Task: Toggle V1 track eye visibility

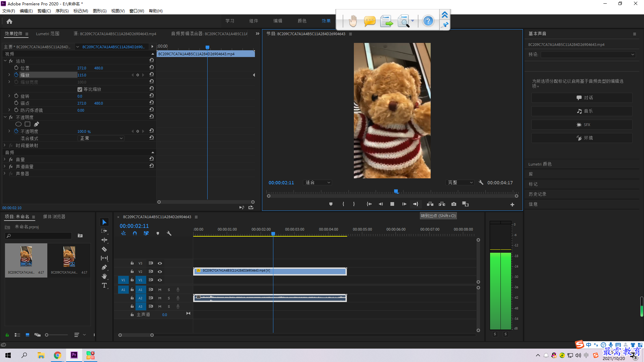Action: point(160,280)
